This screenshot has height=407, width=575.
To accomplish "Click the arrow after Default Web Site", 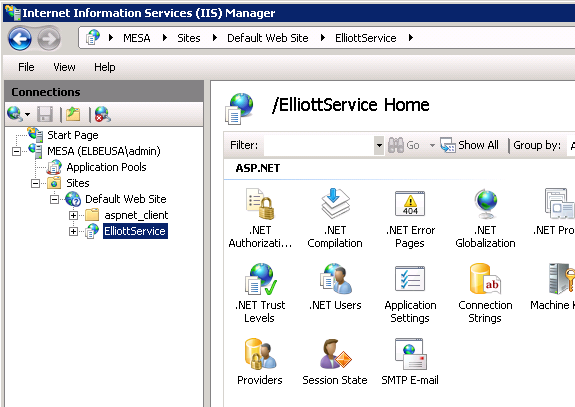I will pos(323,38).
